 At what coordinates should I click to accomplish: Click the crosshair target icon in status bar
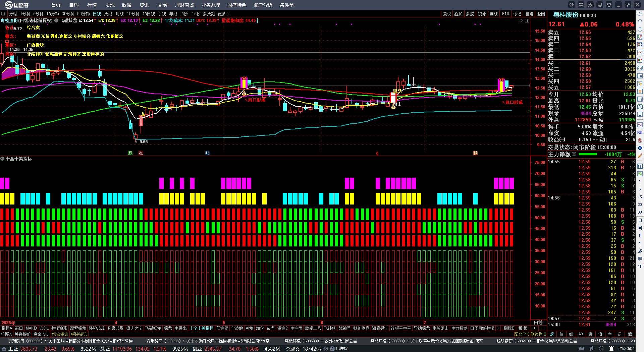click(601, 349)
